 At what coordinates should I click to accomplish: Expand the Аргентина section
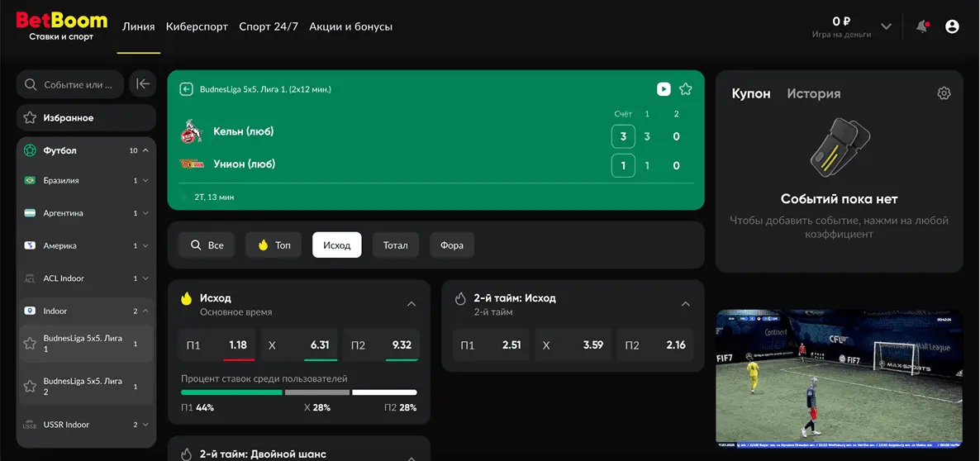(x=145, y=213)
